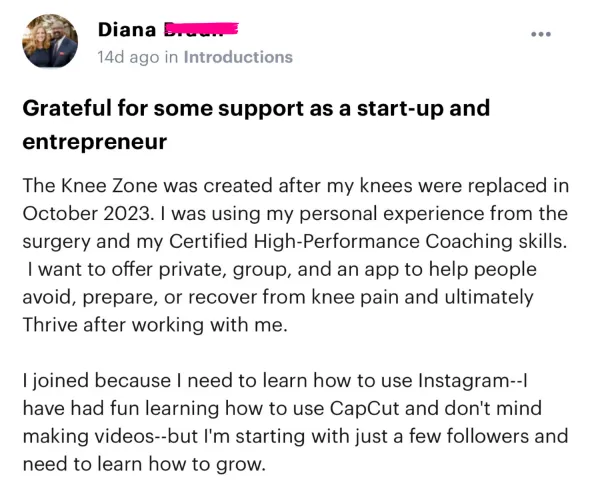This screenshot has height=492, width=600.
Task: Open the three-dot more options menu
Action: pyautogui.click(x=541, y=34)
